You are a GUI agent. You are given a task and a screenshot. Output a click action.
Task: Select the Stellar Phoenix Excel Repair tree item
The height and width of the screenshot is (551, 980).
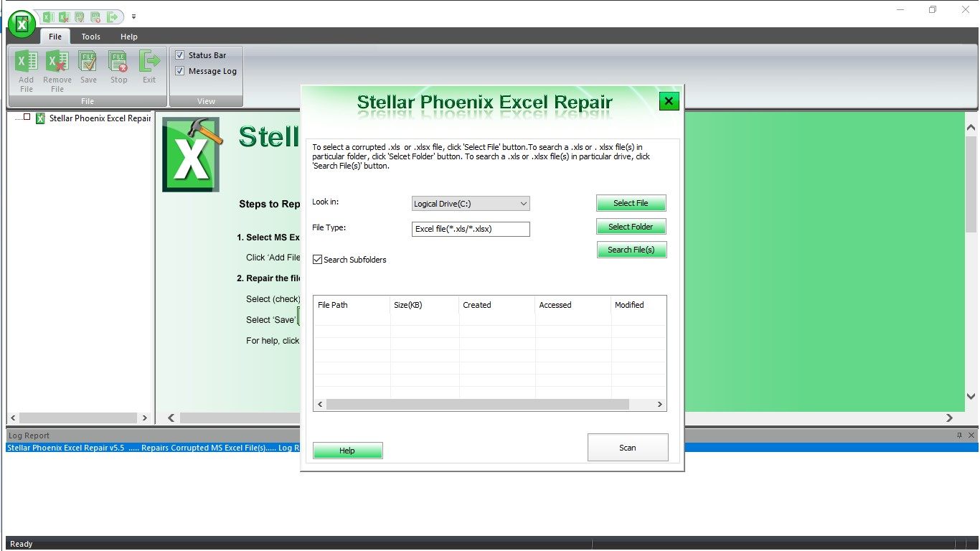pos(100,118)
